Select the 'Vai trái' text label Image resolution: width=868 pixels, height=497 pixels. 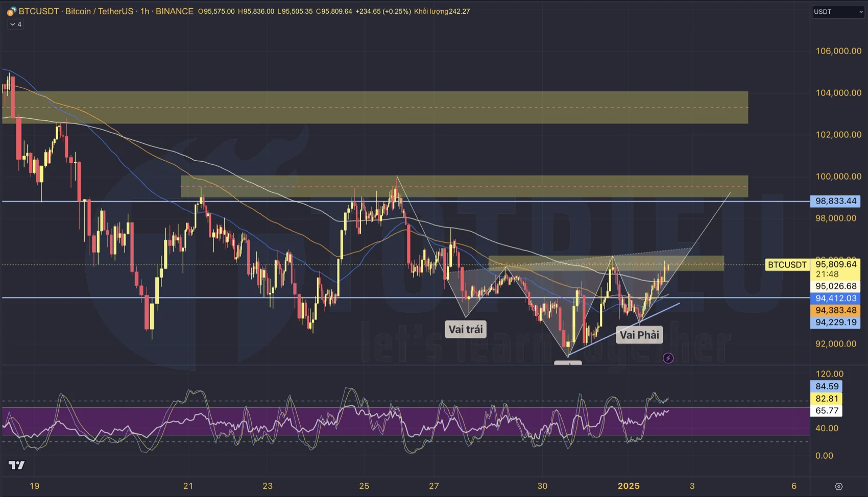[465, 329]
